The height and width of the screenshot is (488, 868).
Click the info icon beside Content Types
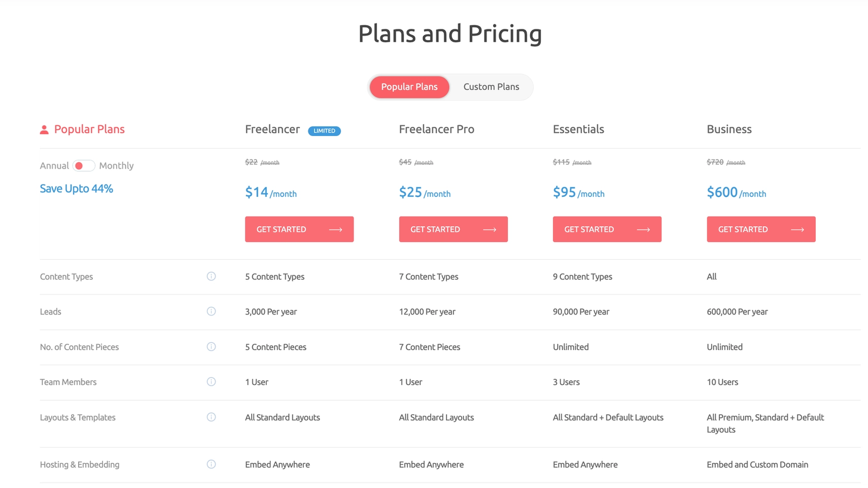point(211,277)
